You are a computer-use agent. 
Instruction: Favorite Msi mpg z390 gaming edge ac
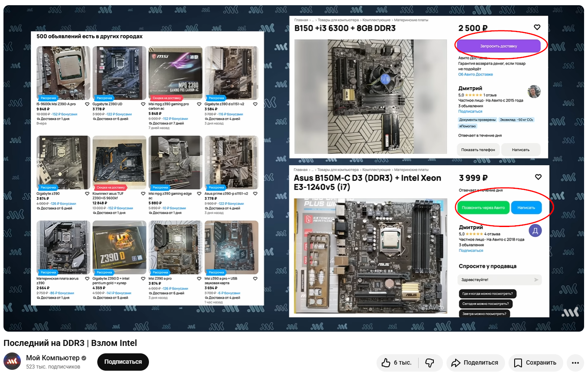pyautogui.click(x=199, y=194)
